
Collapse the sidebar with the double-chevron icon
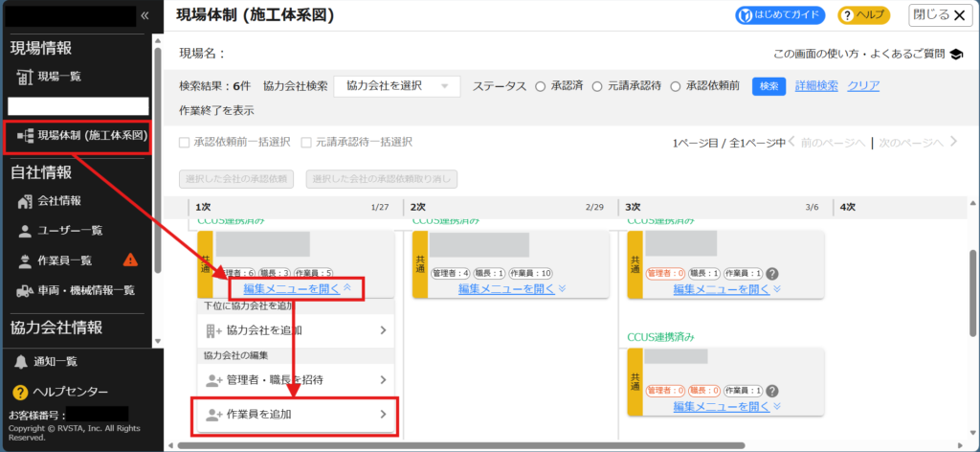145,15
